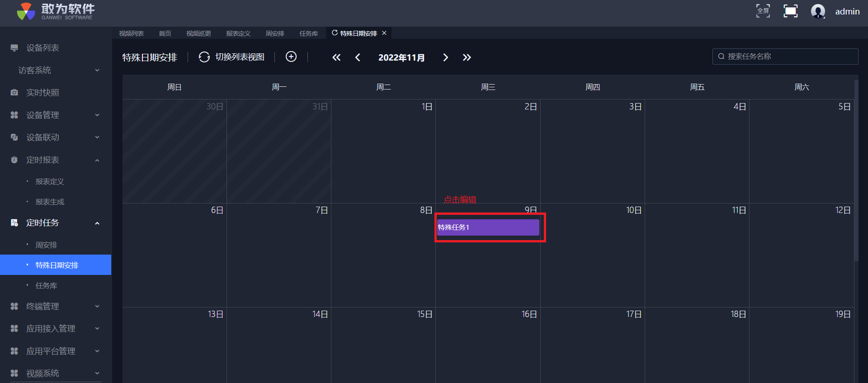Select the 6日 calendar cell
The height and width of the screenshot is (383, 868).
(x=175, y=255)
